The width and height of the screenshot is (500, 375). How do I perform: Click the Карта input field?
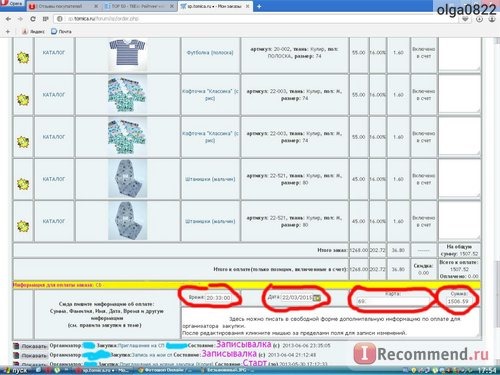pyautogui.click(x=393, y=301)
